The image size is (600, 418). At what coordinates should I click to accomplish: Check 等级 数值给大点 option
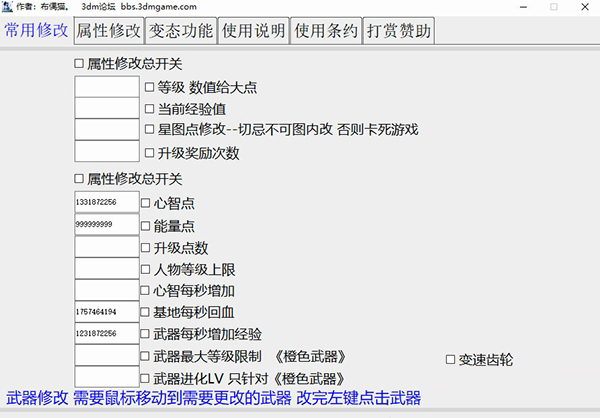click(x=150, y=87)
